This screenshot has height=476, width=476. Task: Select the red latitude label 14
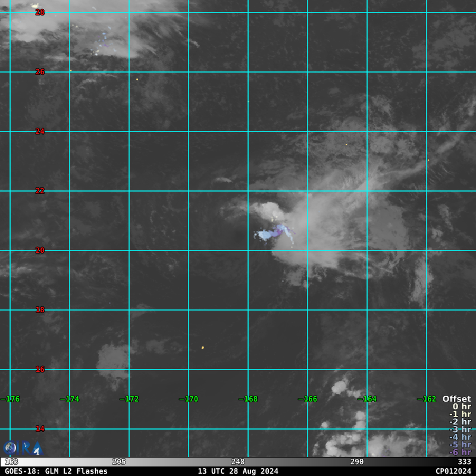tap(40, 428)
